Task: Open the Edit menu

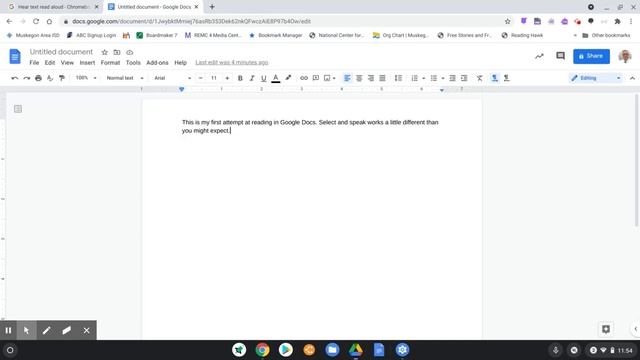Action: (x=50, y=62)
